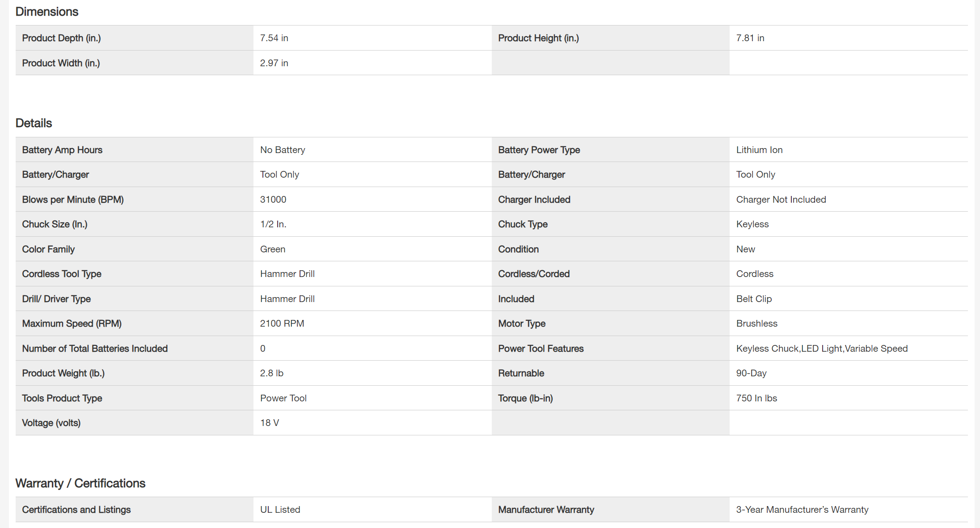Click the 2100 RPM maximum speed value
Viewport: 980px width, 528px height.
tap(282, 324)
